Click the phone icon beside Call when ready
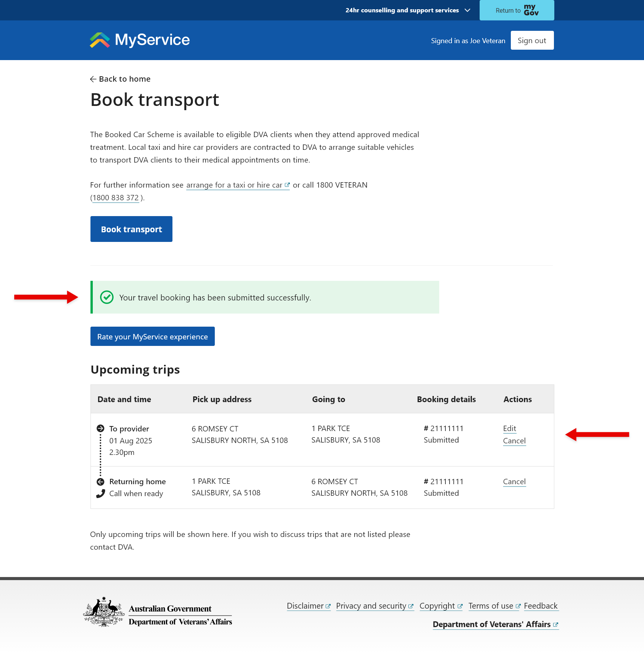The width and height of the screenshot is (644, 661). coord(100,493)
